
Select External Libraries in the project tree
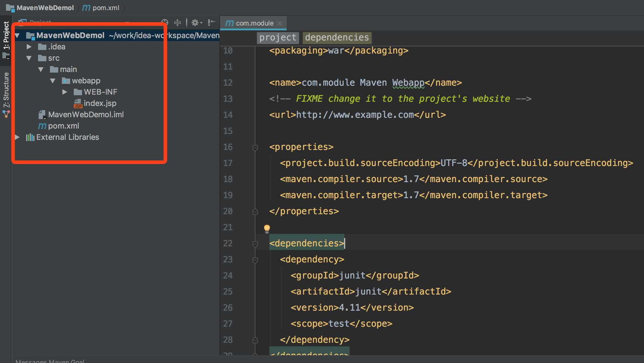67,137
